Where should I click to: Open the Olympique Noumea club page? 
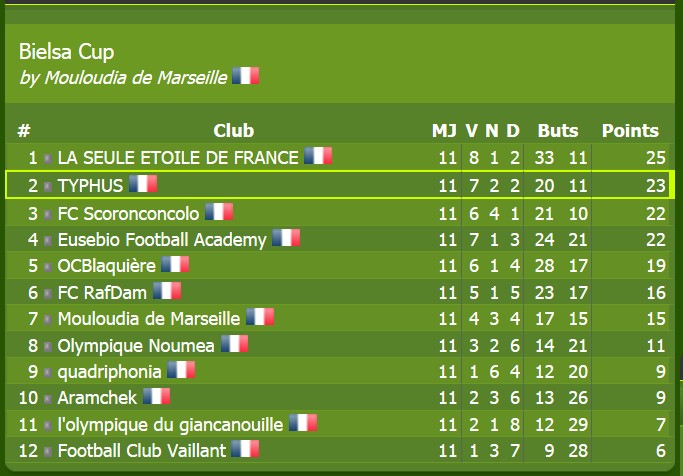click(x=136, y=346)
